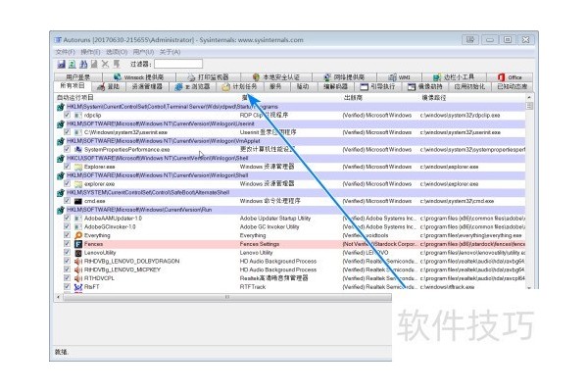Click the blue Fences entry icon

click(78, 244)
